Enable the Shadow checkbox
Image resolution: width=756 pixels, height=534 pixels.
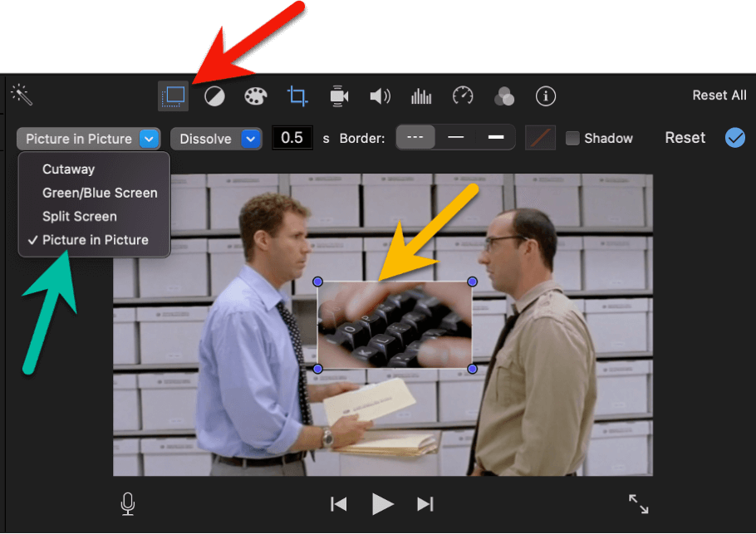572,139
